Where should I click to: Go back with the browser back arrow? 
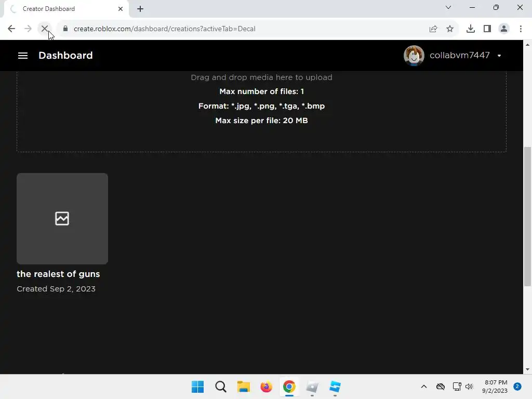click(11, 29)
